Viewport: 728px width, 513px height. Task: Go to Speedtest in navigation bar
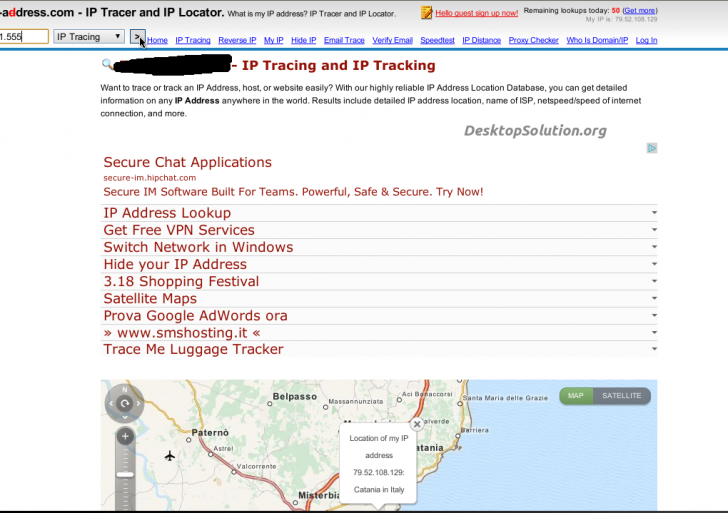point(437,41)
